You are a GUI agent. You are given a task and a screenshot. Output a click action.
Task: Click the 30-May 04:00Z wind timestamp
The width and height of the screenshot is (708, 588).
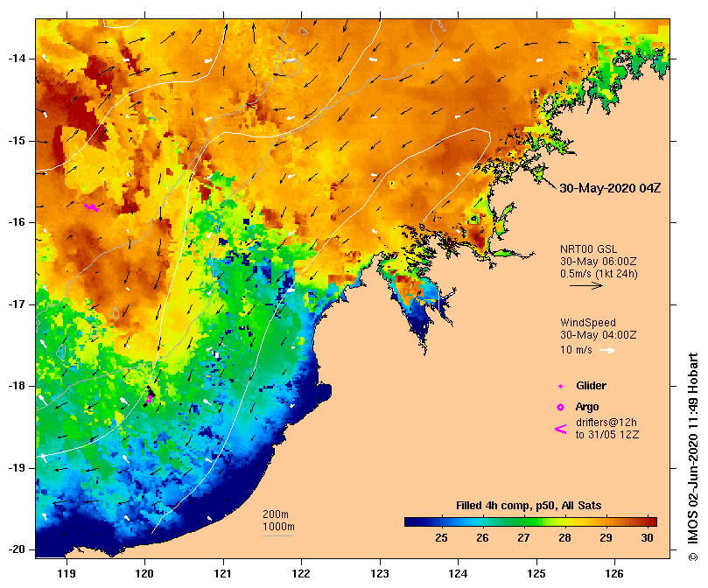[x=599, y=334]
